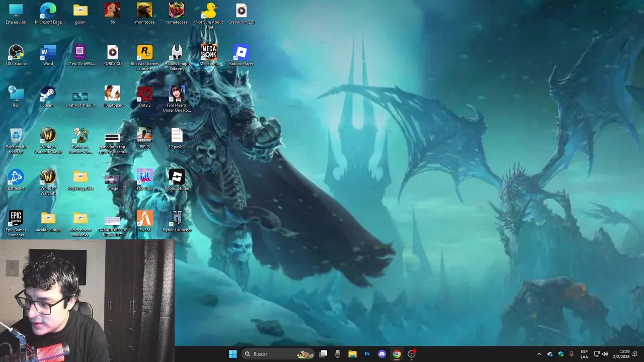
Task: Click the Buscar taskbar search box
Action: tap(278, 354)
